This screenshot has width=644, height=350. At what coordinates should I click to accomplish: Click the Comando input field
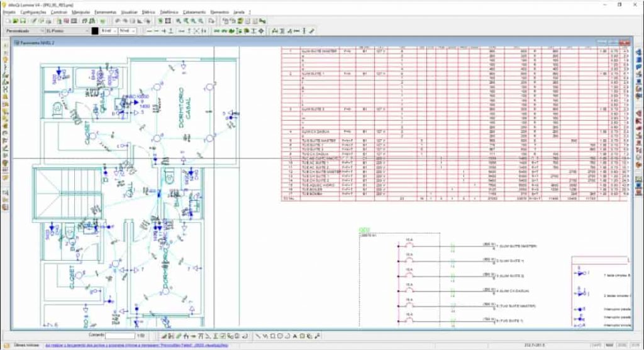click(x=120, y=336)
